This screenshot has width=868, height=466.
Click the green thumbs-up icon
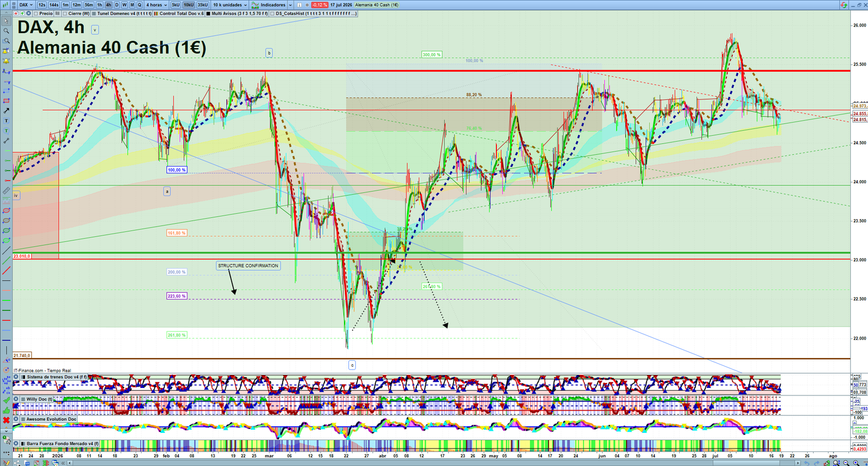[x=7, y=411]
